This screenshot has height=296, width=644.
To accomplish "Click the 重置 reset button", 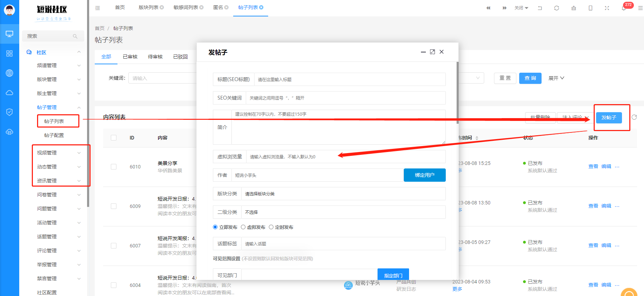I will click(x=505, y=78).
